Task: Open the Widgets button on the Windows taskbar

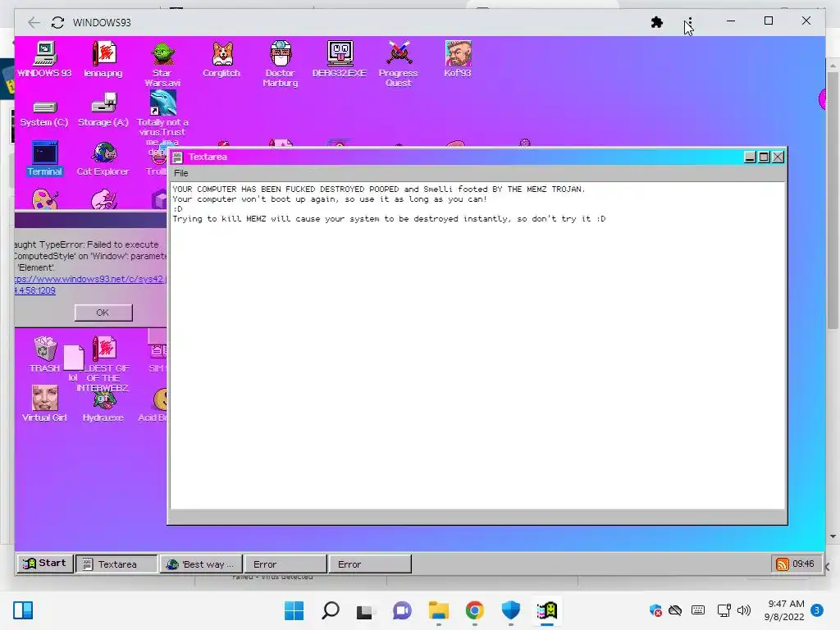Action: pyautogui.click(x=23, y=610)
